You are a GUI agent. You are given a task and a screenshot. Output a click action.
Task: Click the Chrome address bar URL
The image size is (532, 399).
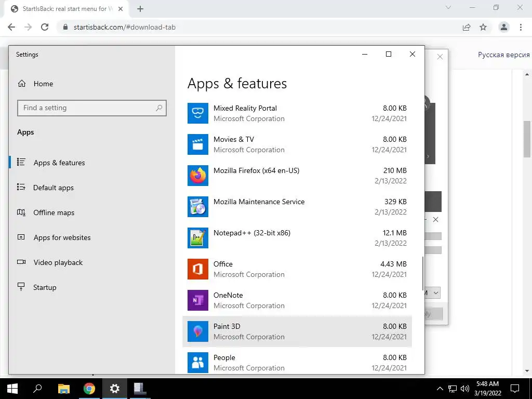[125, 27]
